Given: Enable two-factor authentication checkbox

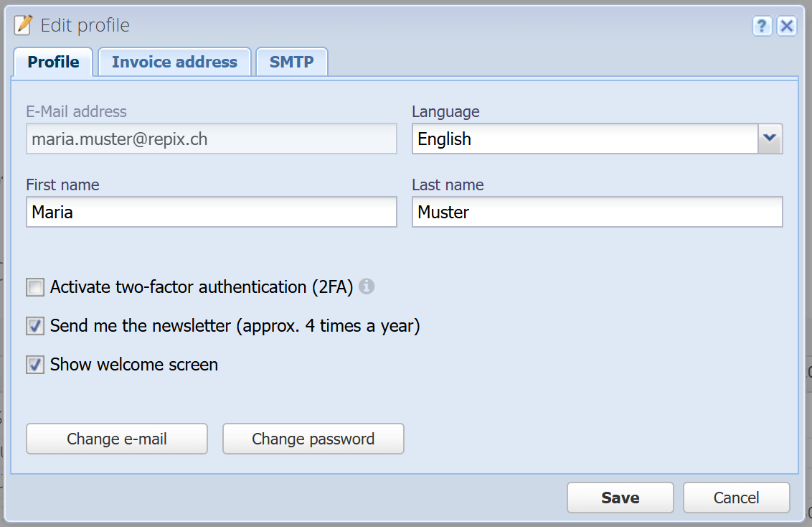Looking at the screenshot, I should point(35,287).
